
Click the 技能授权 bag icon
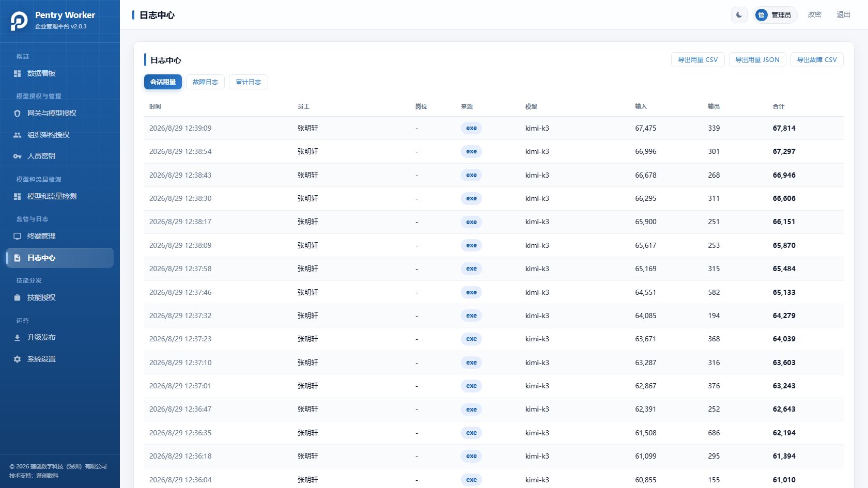(17, 298)
